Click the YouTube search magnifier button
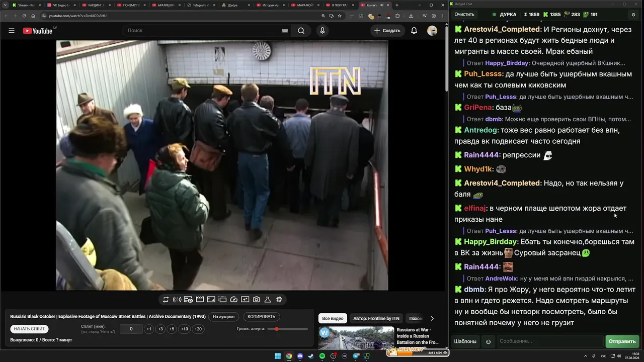 click(301, 31)
